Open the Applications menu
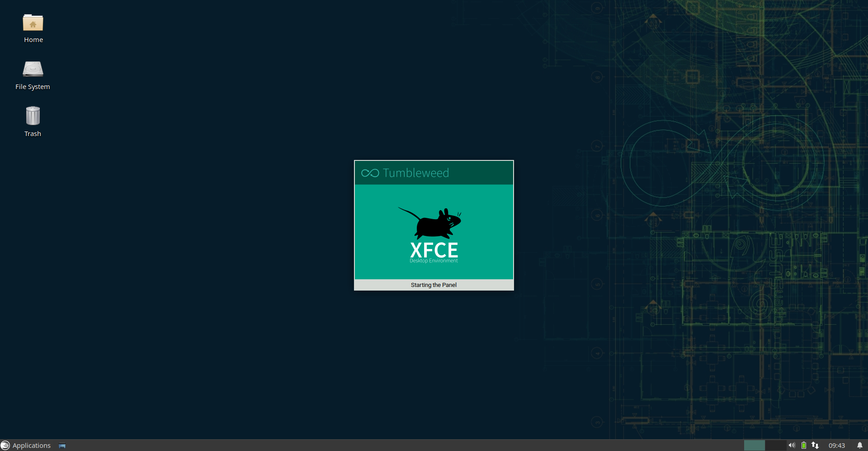 26,445
